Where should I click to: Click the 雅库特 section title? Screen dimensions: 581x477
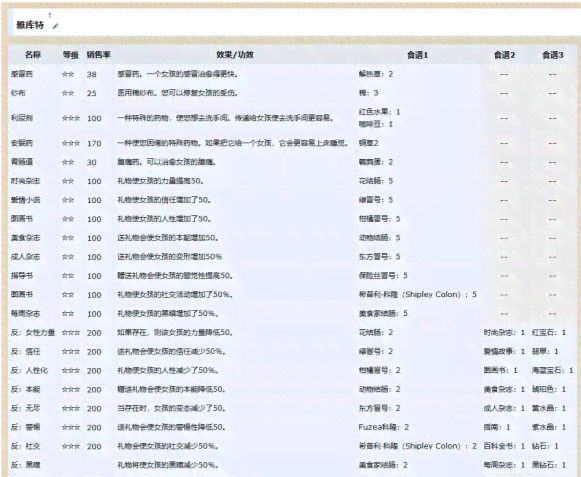(30, 25)
